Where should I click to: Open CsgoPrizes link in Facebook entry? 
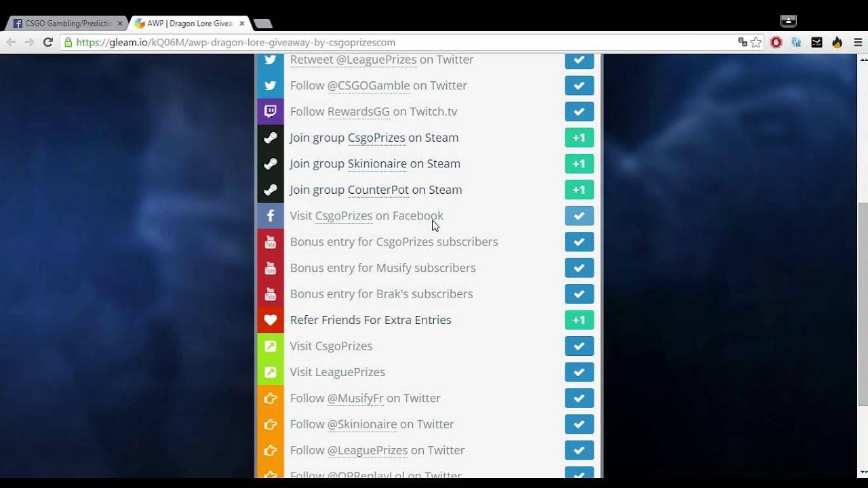click(344, 216)
